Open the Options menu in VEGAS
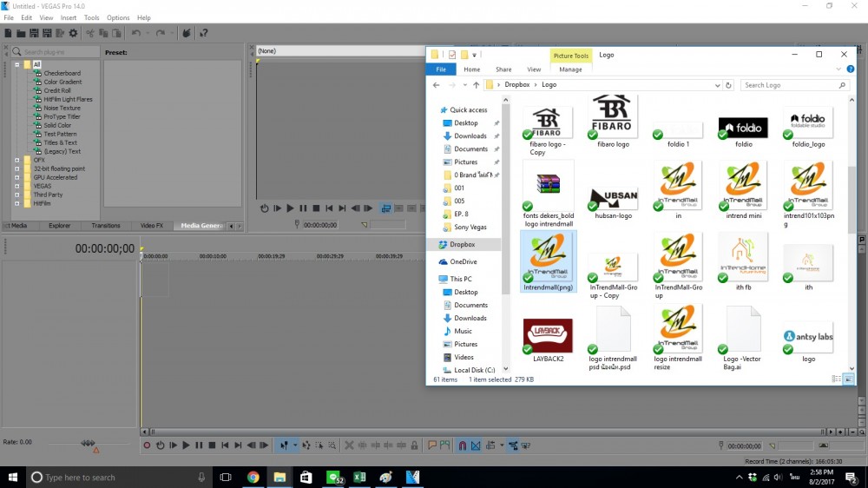Viewport: 868px width, 488px height. click(118, 17)
